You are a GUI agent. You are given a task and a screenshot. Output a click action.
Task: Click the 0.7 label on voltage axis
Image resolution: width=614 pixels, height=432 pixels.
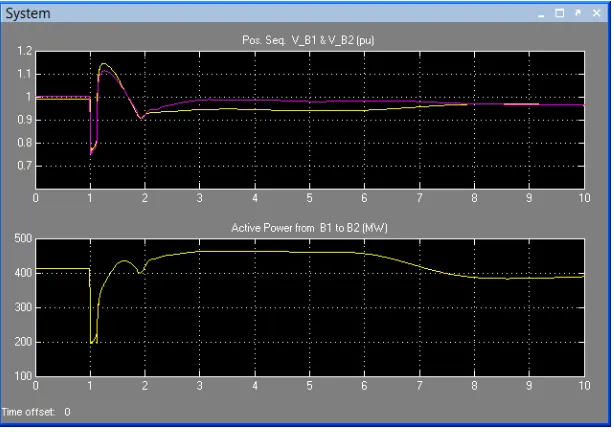(x=24, y=166)
